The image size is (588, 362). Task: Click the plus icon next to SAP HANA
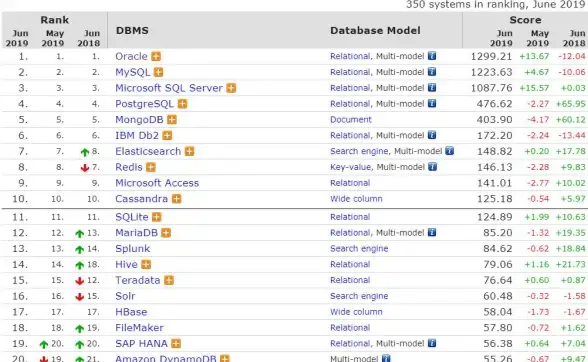click(x=176, y=344)
